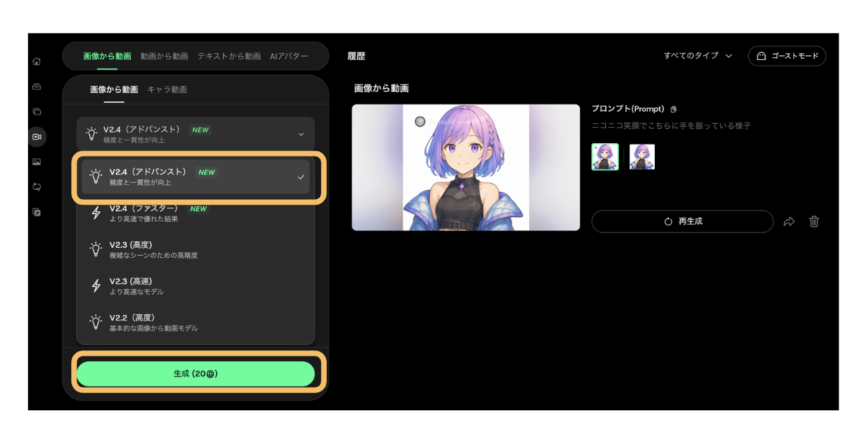The width and height of the screenshot is (868, 445).
Task: Open the home icon in the sidebar
Action: (x=37, y=61)
